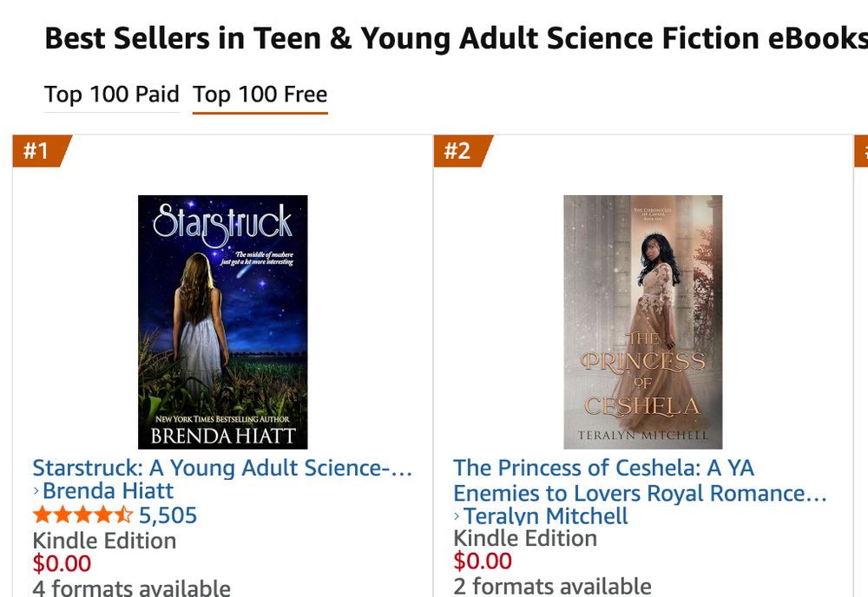This screenshot has height=597, width=868.
Task: Click the star rating icons for Starstruck
Action: [x=82, y=515]
